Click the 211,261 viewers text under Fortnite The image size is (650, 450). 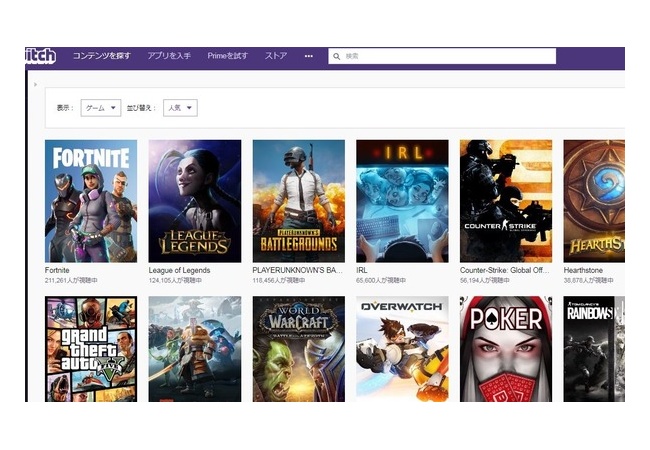71,281
